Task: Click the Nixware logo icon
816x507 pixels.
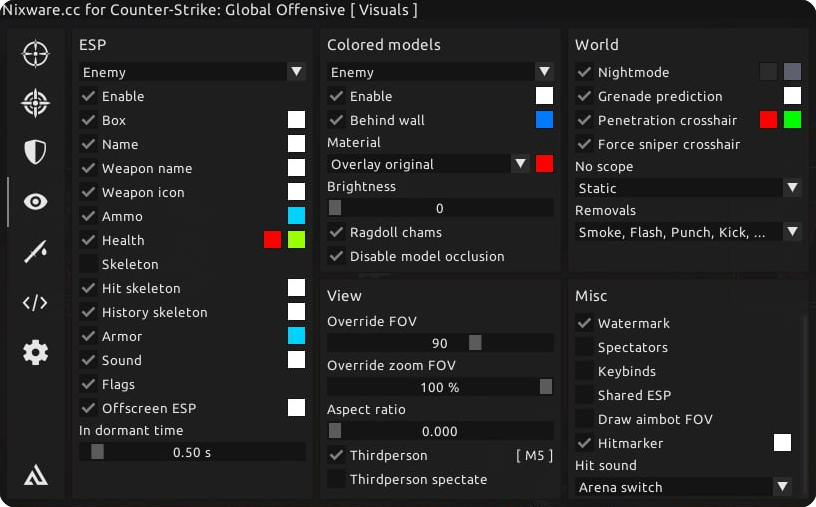Action: [35, 474]
